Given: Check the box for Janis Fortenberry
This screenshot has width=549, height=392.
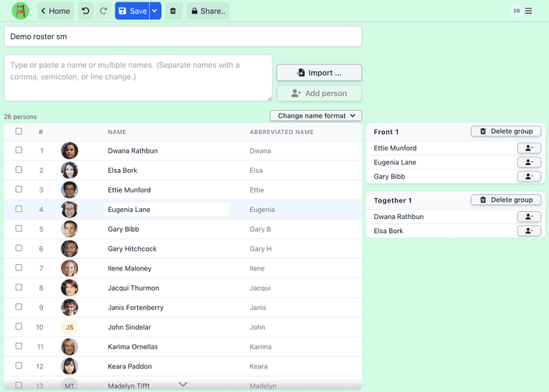Looking at the screenshot, I should (19, 306).
